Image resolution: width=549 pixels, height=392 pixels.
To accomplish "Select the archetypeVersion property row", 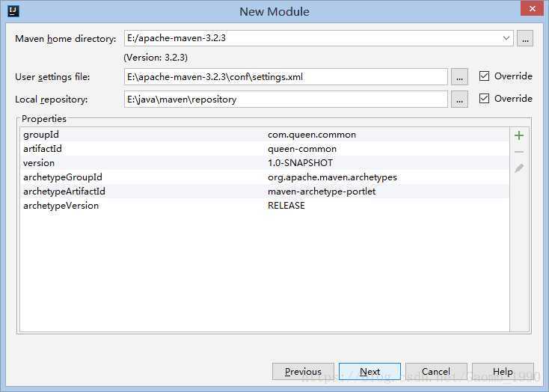I will coord(264,206).
